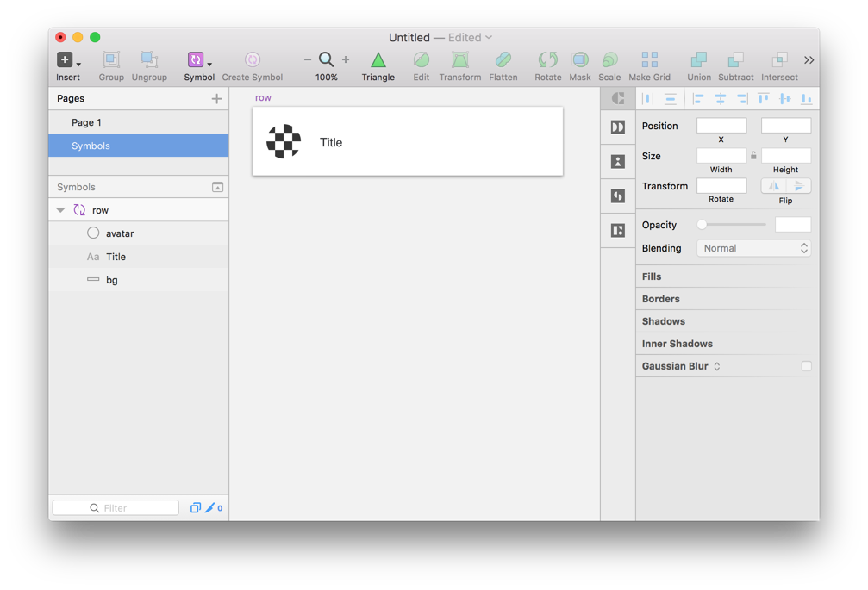Click the row artboard title label

263,98
